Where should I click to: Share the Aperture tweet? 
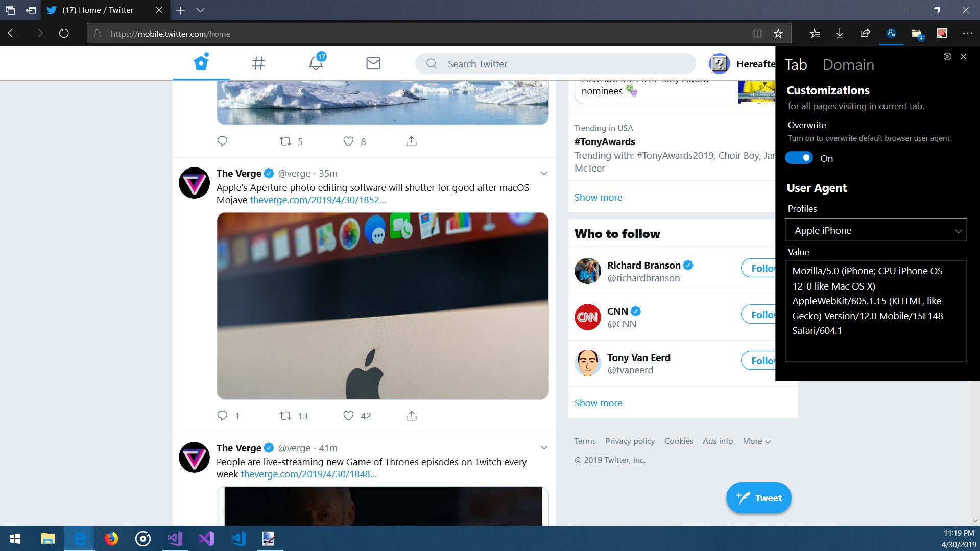pyautogui.click(x=412, y=416)
